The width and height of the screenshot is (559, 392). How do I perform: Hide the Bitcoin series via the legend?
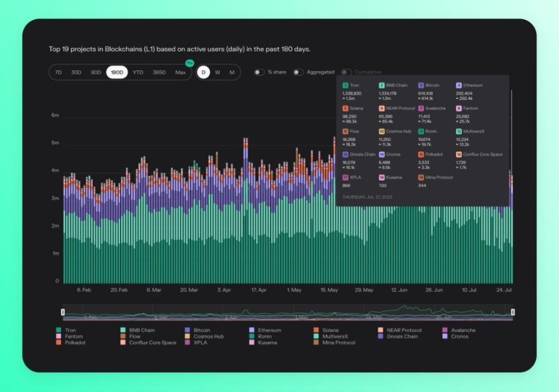tap(198, 330)
